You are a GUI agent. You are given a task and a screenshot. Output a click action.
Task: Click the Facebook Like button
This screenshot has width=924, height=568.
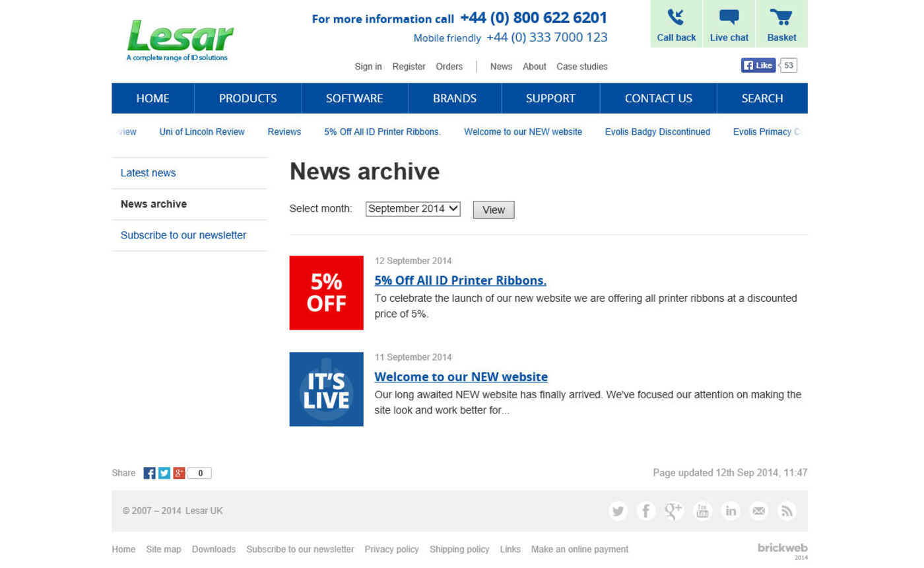pos(758,65)
